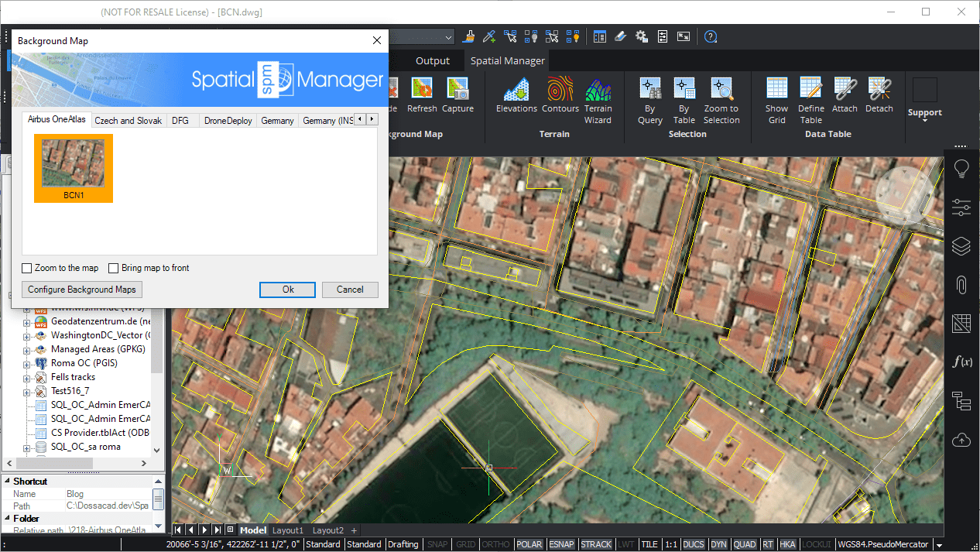The height and width of the screenshot is (552, 980).
Task: Open the Elevations terrain tool
Action: (516, 96)
